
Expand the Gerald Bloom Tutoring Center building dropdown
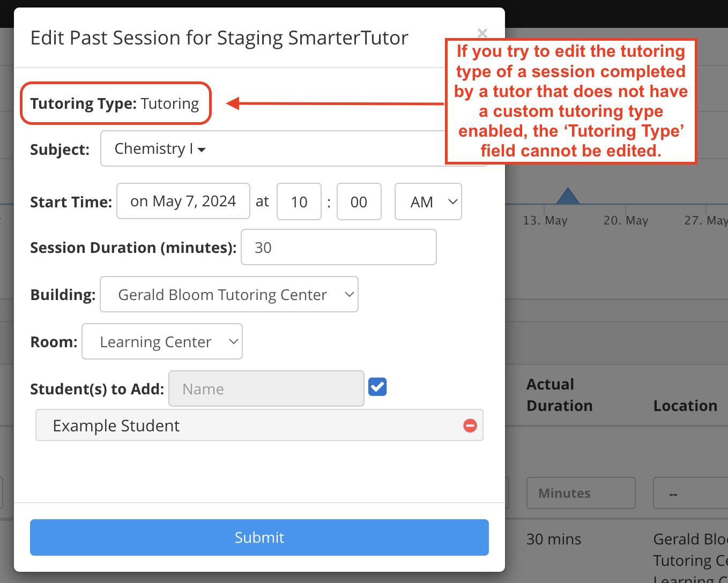point(229,294)
